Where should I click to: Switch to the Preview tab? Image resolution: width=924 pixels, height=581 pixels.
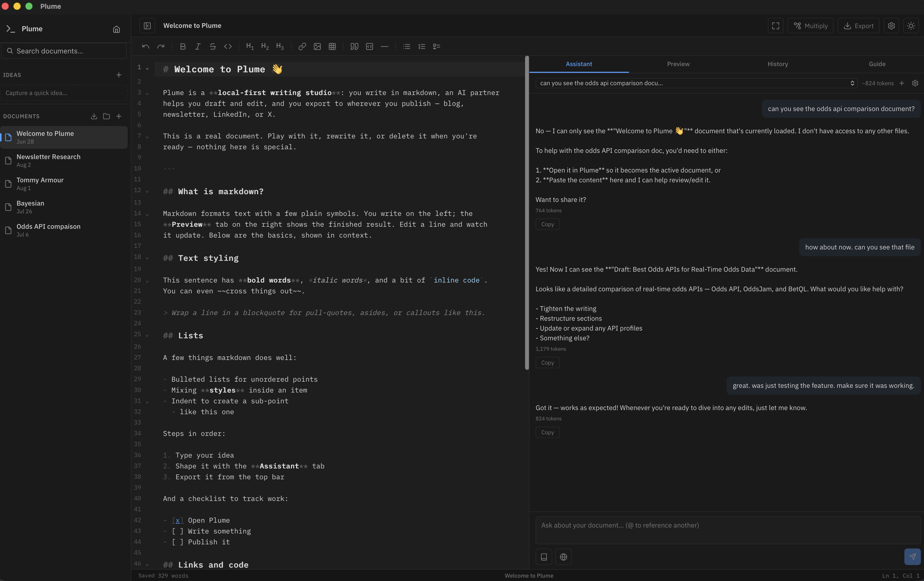point(678,64)
